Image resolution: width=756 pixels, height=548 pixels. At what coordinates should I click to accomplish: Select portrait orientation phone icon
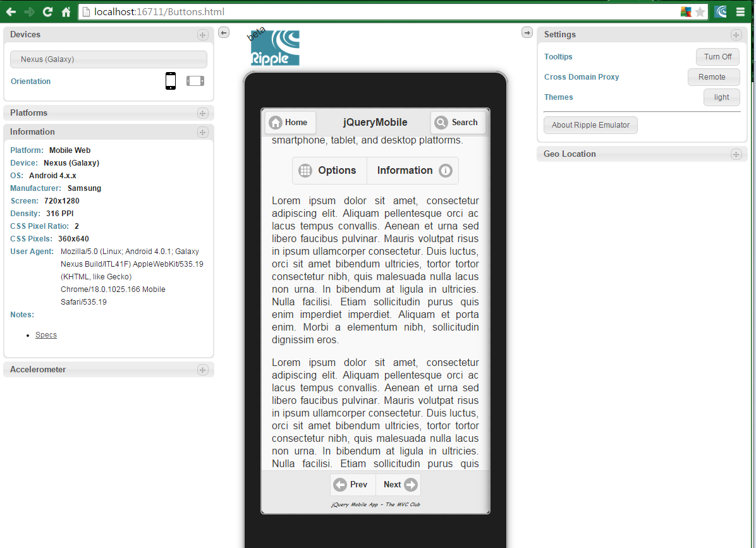(171, 81)
